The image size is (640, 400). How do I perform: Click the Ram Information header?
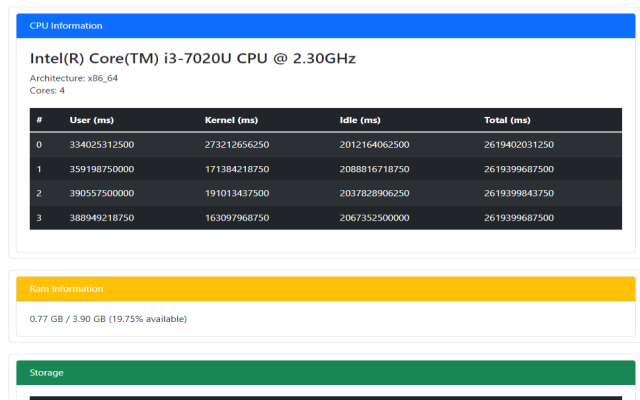coord(326,289)
